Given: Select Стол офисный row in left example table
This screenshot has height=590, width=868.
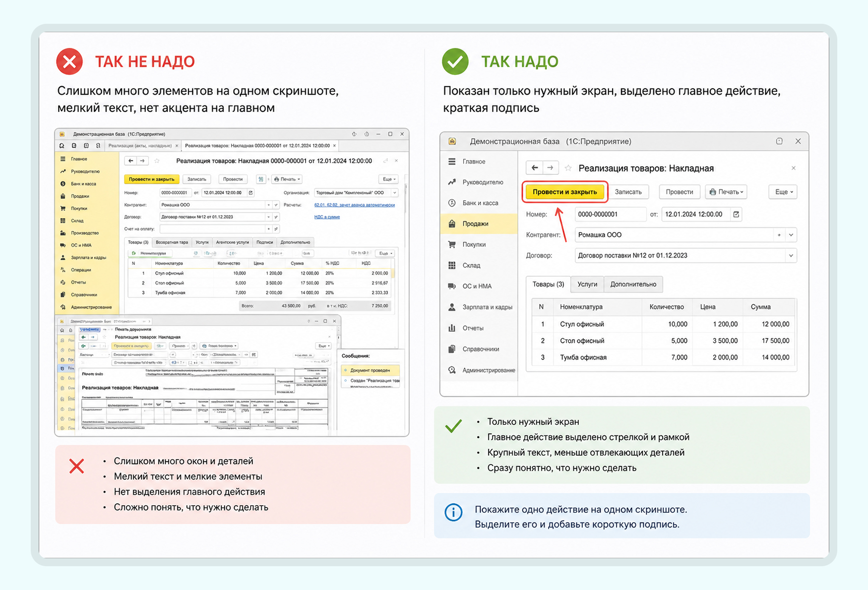Looking at the screenshot, I should [260, 283].
